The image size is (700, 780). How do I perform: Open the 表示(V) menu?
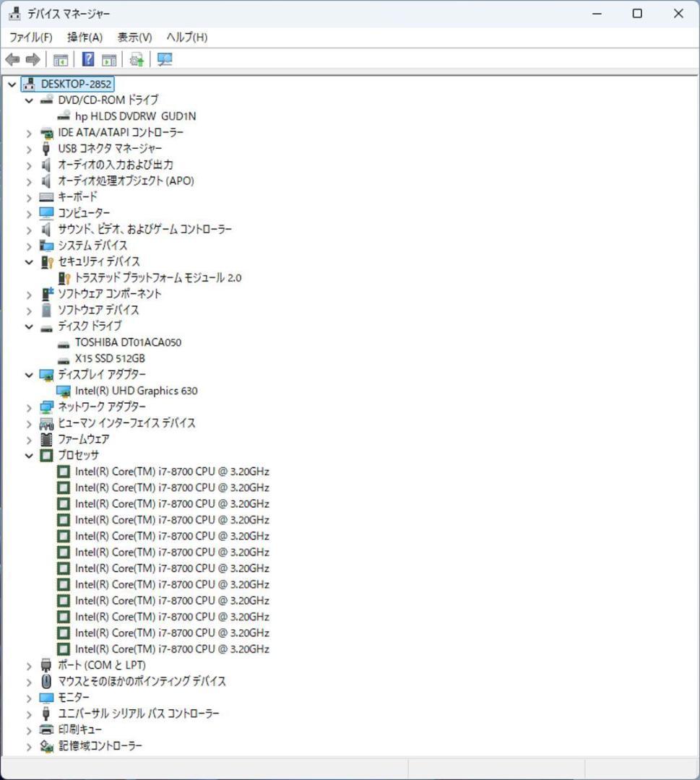(x=133, y=37)
